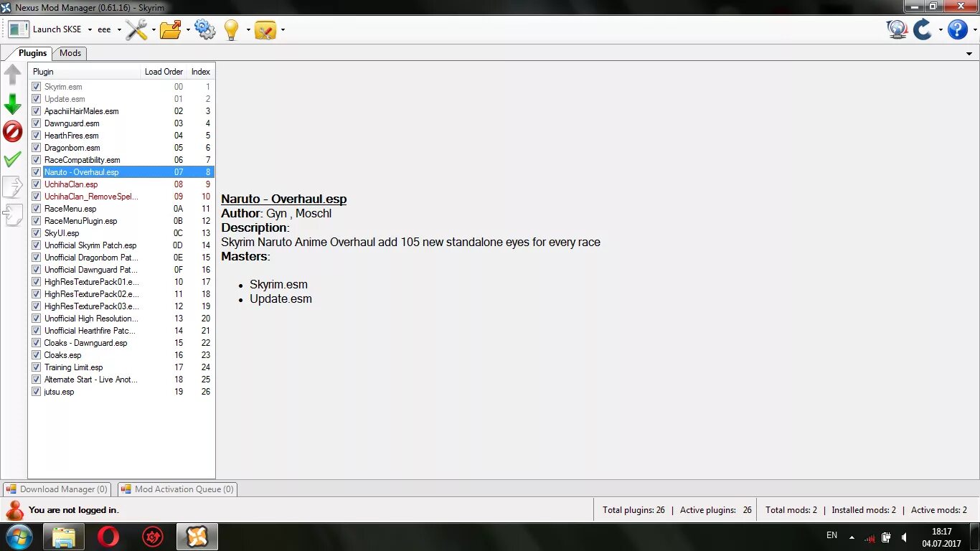980x551 pixels.
Task: Show hidden tray icons arrow
Action: [852, 537]
